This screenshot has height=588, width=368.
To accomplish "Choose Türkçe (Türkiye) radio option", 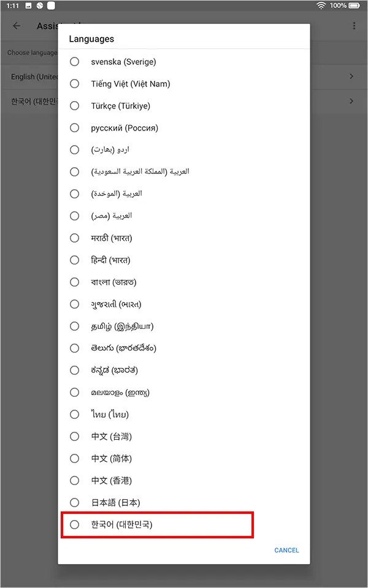I will point(75,105).
